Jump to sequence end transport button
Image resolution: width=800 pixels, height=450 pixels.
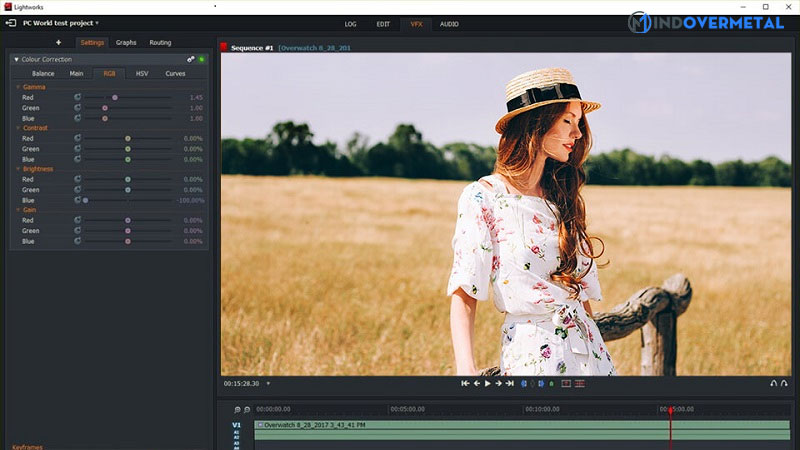point(510,383)
